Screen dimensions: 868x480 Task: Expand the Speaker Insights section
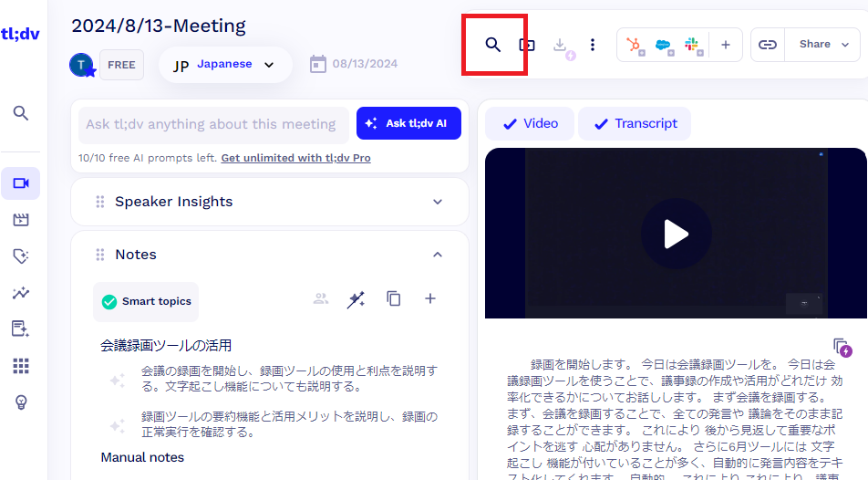tap(438, 202)
